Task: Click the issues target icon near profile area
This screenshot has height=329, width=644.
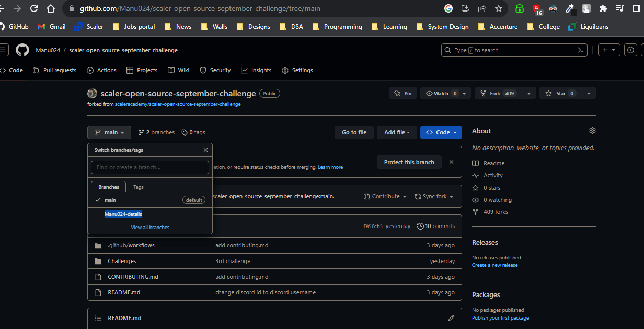Action: pyautogui.click(x=630, y=50)
